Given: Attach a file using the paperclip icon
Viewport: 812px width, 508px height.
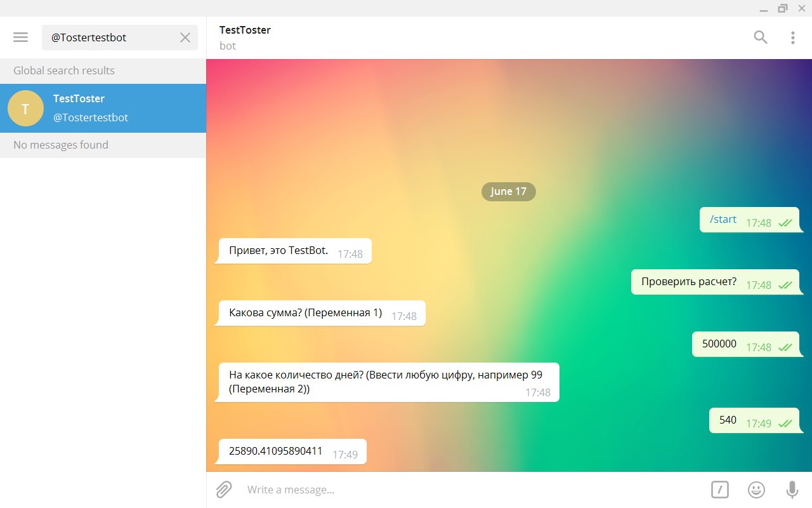Looking at the screenshot, I should point(223,490).
